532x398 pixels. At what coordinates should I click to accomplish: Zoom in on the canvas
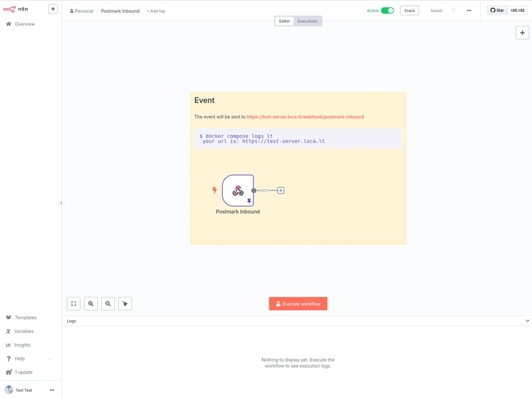[90, 303]
